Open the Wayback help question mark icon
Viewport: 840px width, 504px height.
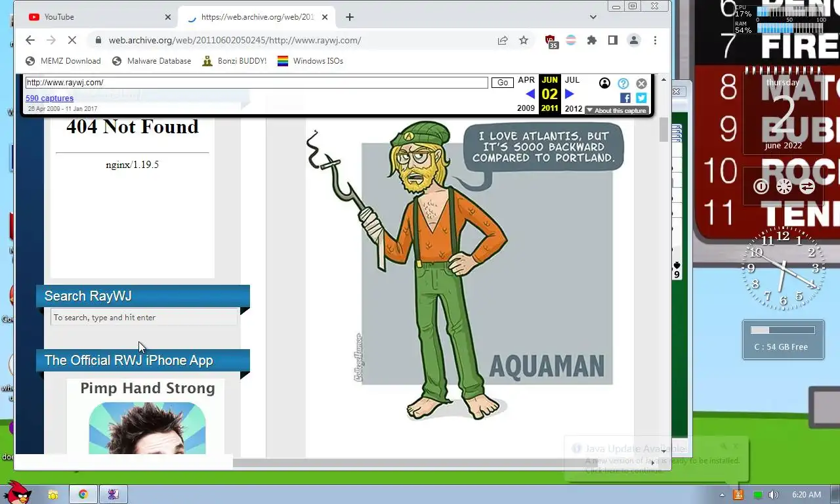pos(623,83)
